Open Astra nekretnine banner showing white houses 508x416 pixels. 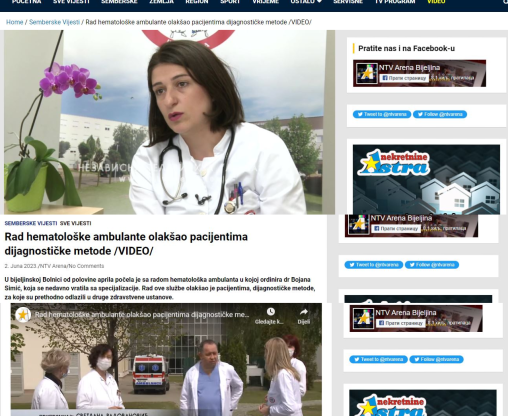pyautogui.click(x=426, y=179)
